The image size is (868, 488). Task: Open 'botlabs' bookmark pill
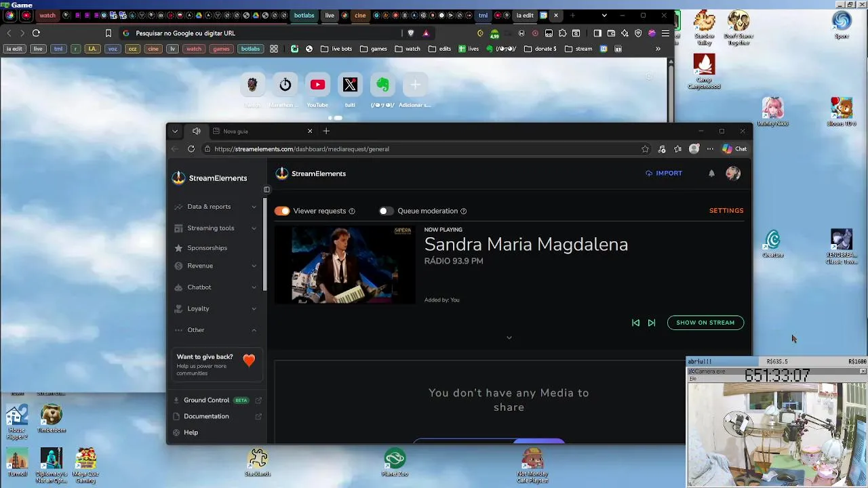(250, 49)
